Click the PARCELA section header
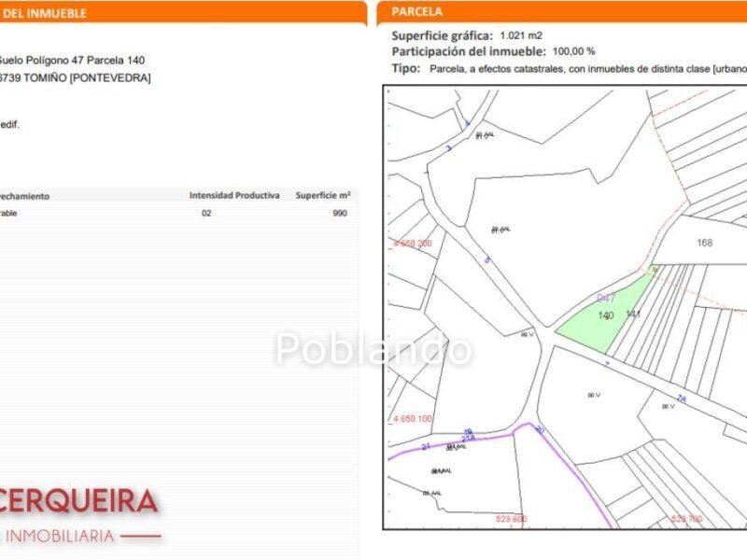This screenshot has height=560, width=747. click(x=416, y=12)
